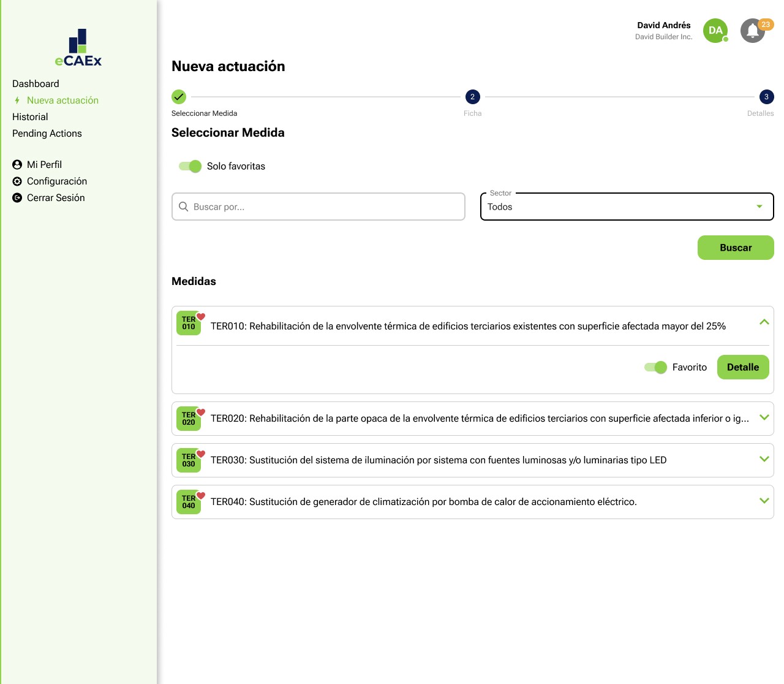Open Pending Actions from the sidebar

click(47, 133)
